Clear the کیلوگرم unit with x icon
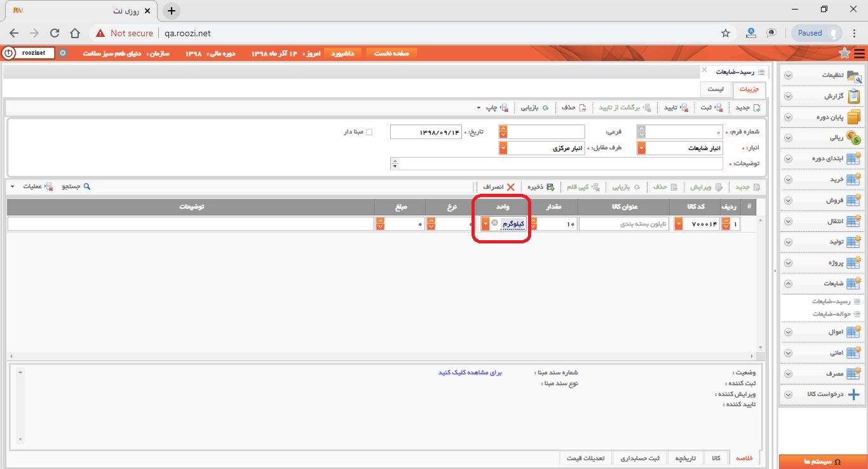Viewport: 868px width, 469px height. 495,223
